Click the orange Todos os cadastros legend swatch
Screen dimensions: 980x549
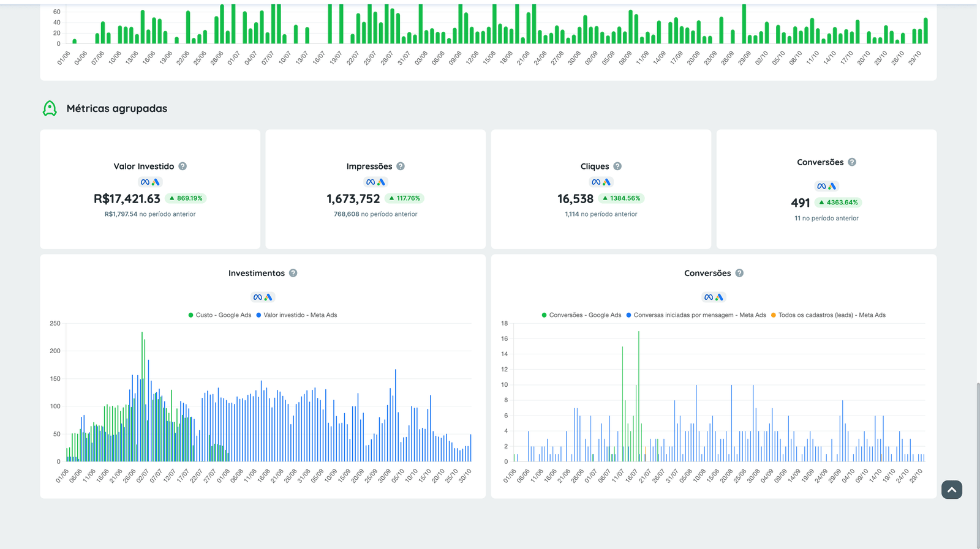pos(774,315)
